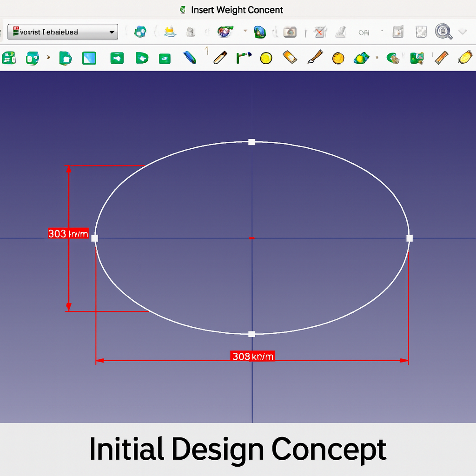Click the 303 km/m vertical dimension label
The height and width of the screenshot is (476, 476).
click(68, 234)
